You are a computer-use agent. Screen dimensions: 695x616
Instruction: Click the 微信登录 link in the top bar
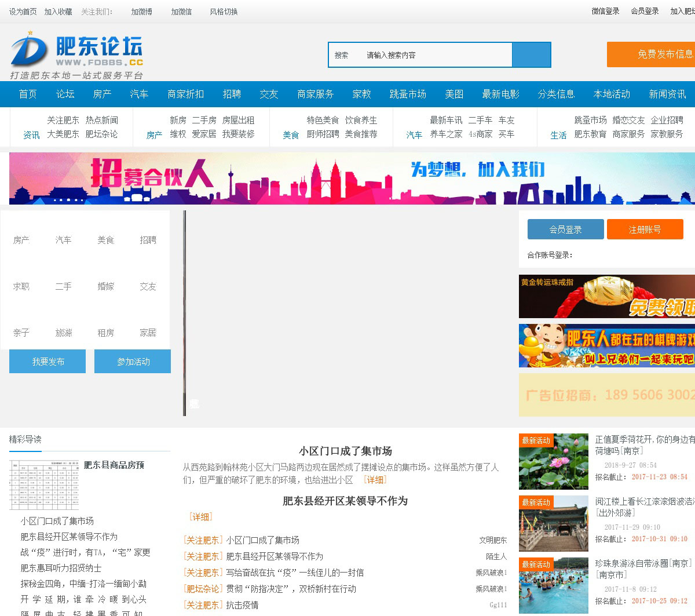605,12
